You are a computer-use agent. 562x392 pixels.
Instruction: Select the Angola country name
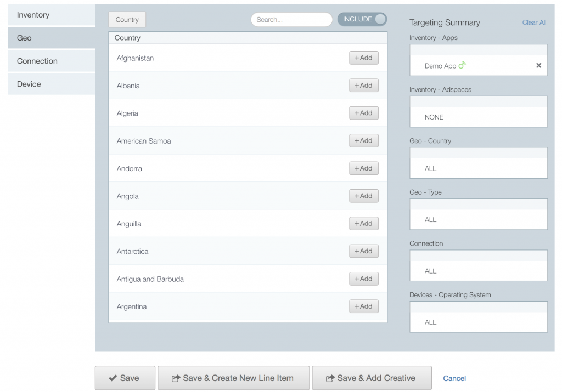(x=127, y=196)
